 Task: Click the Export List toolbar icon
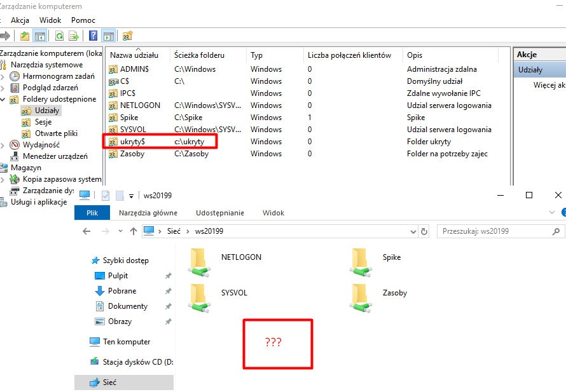(74, 36)
